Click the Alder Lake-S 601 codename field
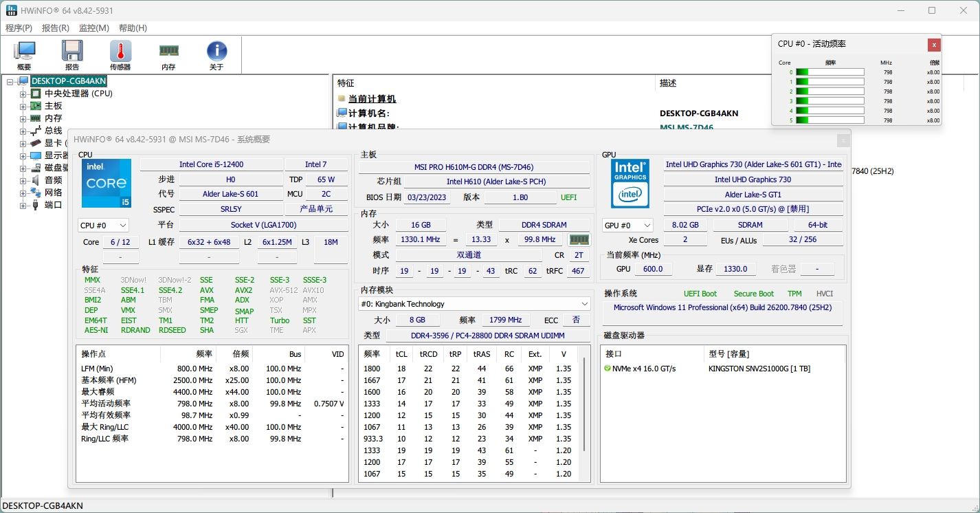Viewport: 980px width, 513px height. click(x=230, y=194)
